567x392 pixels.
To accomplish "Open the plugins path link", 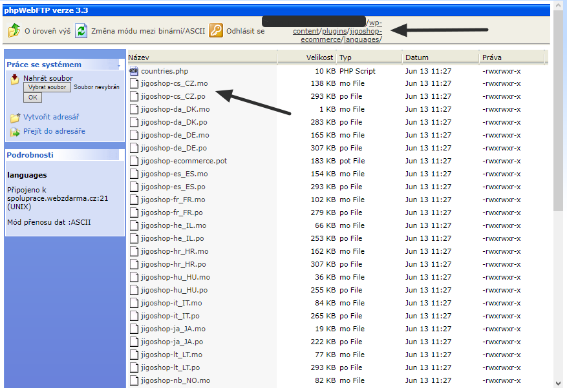I will pos(334,31).
